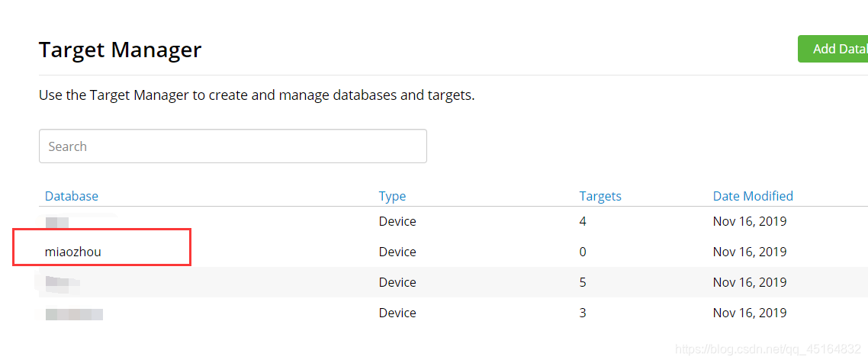Sort the list by Database column header
The height and width of the screenshot is (363, 868).
[x=72, y=196]
